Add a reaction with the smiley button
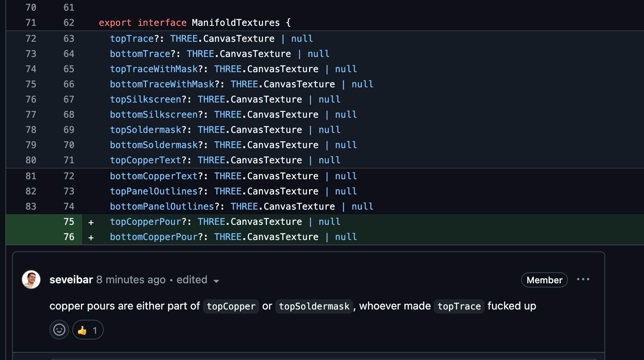The width and height of the screenshot is (644, 360). [x=59, y=330]
